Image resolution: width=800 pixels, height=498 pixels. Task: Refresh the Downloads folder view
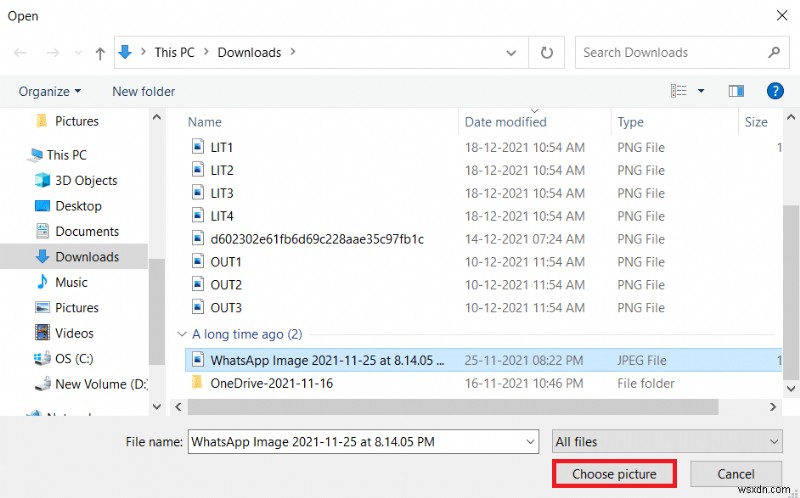click(546, 53)
